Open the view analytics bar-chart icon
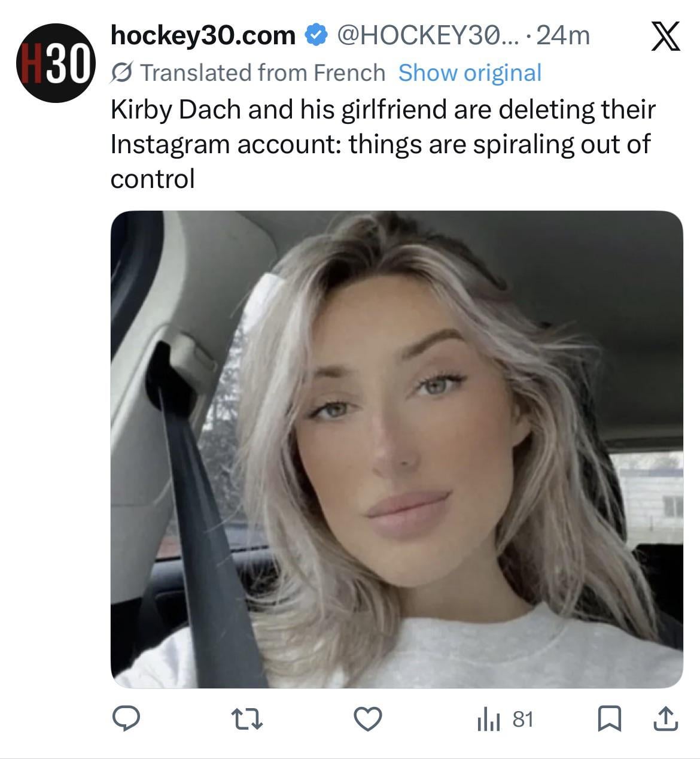 (x=488, y=720)
